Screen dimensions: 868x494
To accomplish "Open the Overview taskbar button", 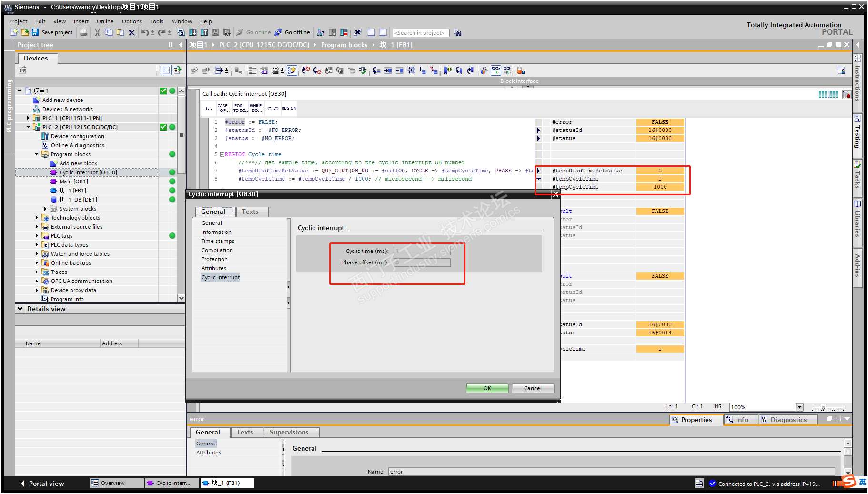I will 117,483.
